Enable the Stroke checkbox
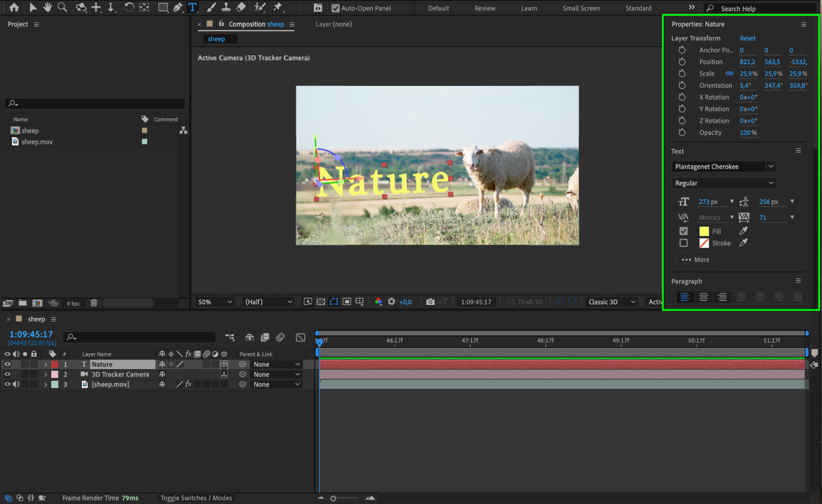 coord(683,243)
